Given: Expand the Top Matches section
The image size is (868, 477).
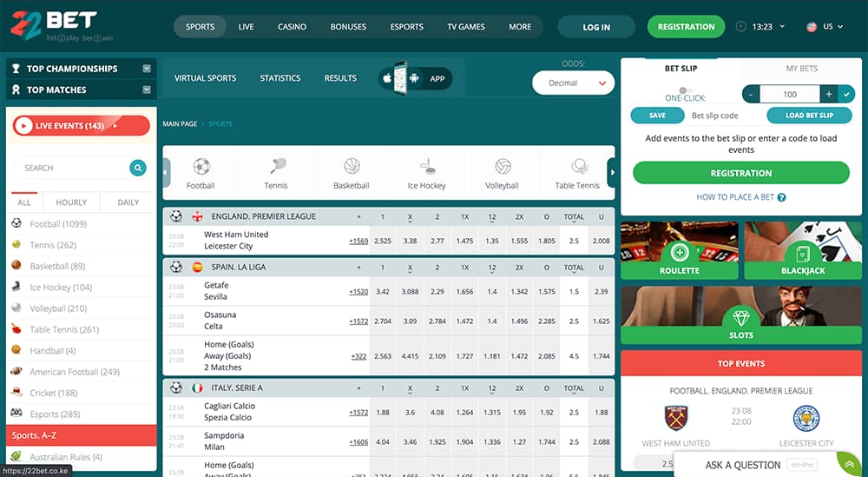Looking at the screenshot, I should click(147, 89).
